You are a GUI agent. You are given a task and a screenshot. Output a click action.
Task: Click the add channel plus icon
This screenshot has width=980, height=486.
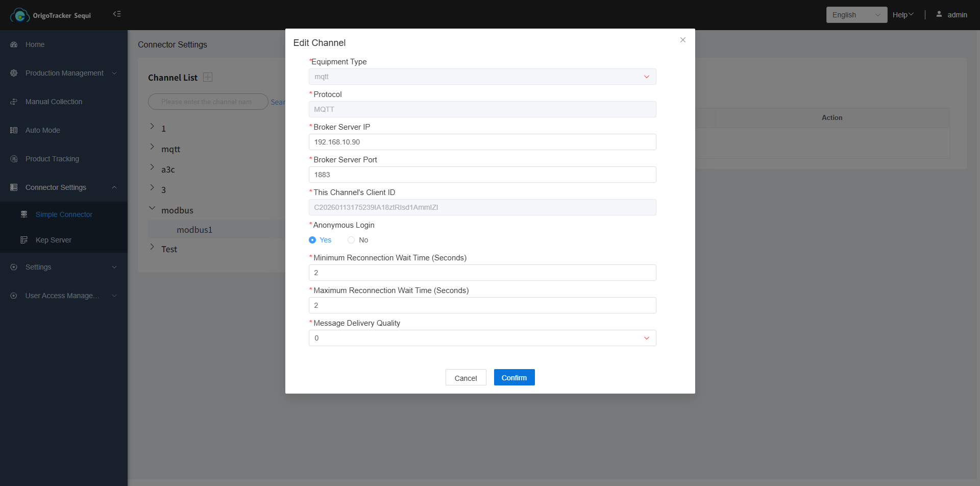coord(208,77)
